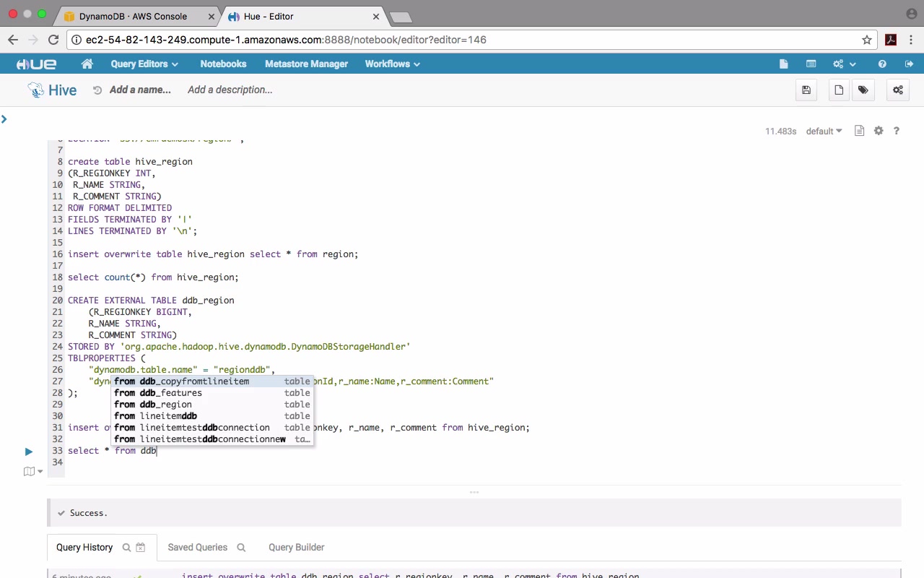Go to Metastore Manager

click(306, 64)
